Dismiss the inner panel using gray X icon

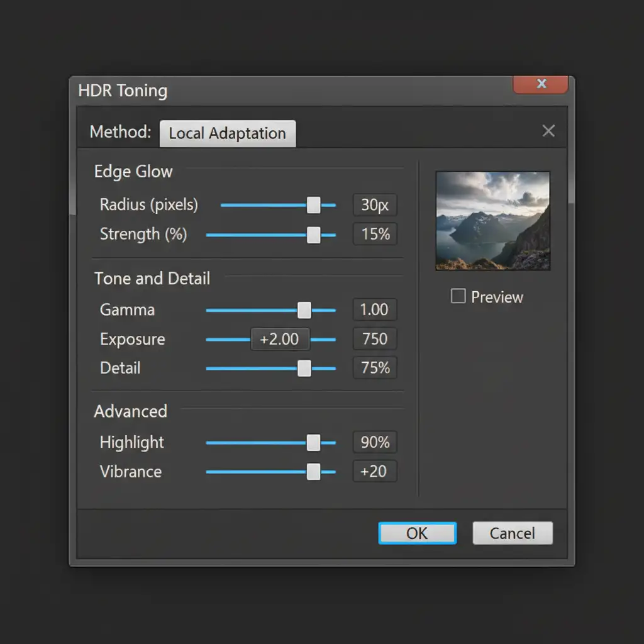(548, 131)
